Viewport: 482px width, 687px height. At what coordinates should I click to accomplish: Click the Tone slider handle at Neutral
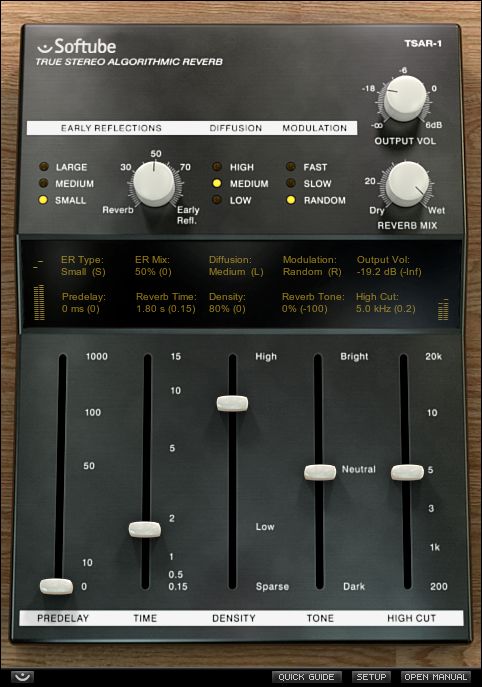tap(320, 472)
